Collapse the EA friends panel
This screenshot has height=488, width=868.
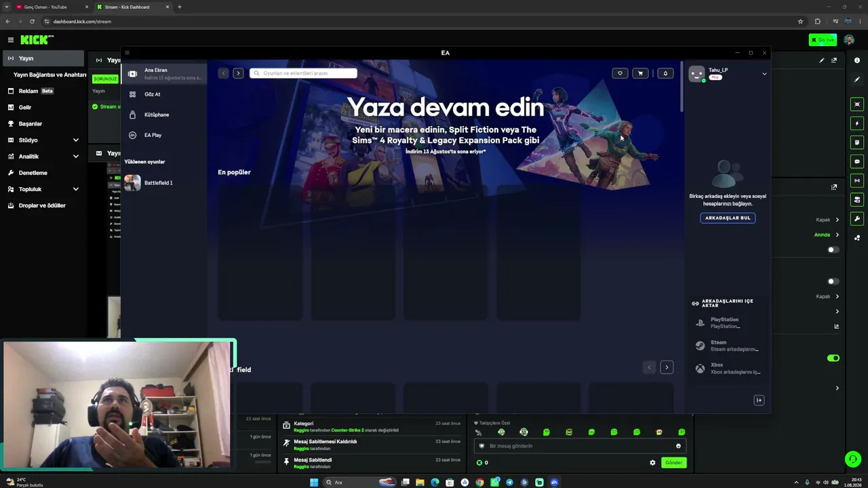759,401
